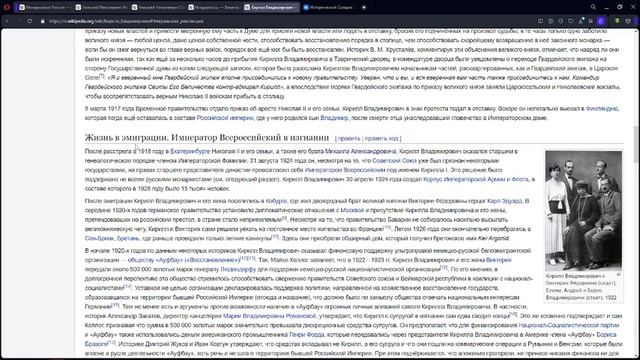Follow the 'Советский Союз' link
Screen dimensions: 640x360
pos(394,161)
